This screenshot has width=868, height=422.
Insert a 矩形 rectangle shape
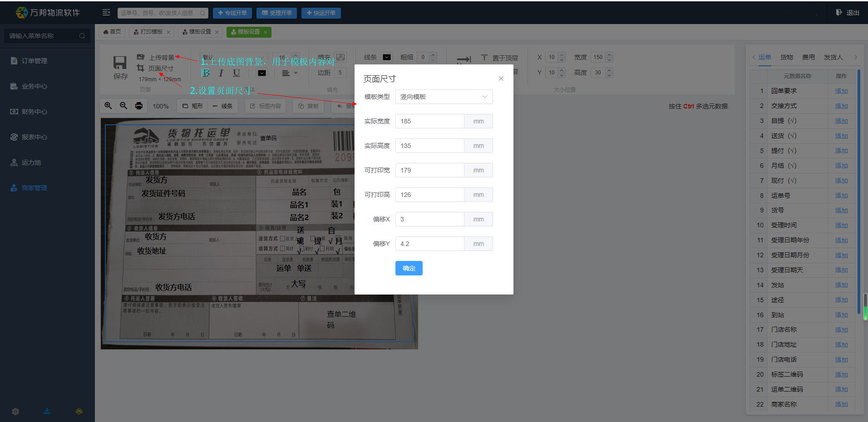[x=193, y=106]
